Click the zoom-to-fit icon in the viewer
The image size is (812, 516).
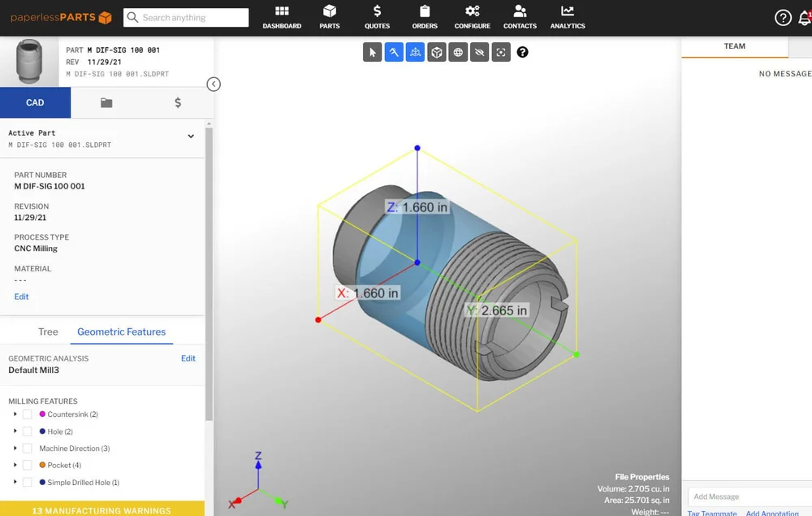point(500,52)
